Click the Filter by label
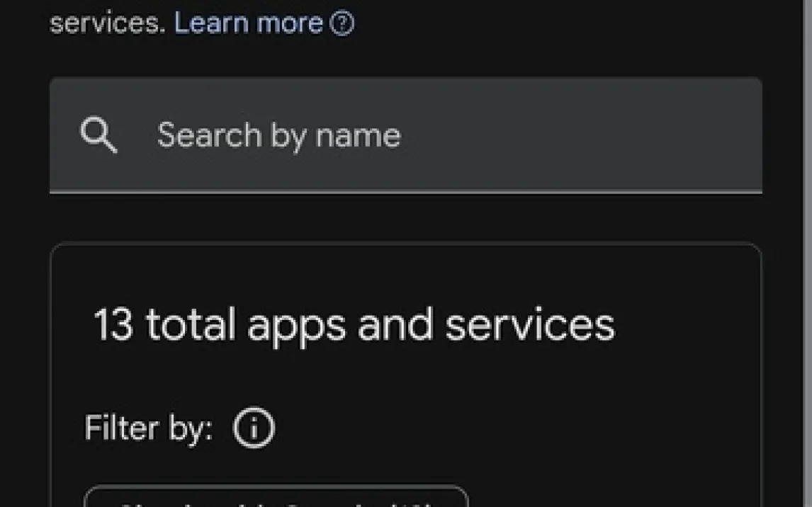 tap(148, 428)
